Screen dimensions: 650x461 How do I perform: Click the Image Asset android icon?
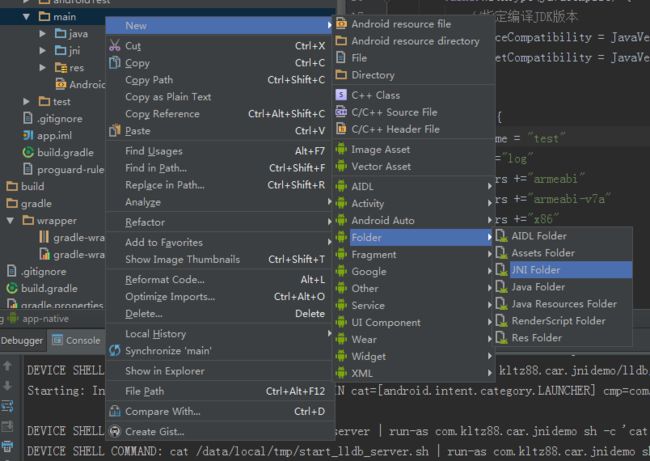341,149
